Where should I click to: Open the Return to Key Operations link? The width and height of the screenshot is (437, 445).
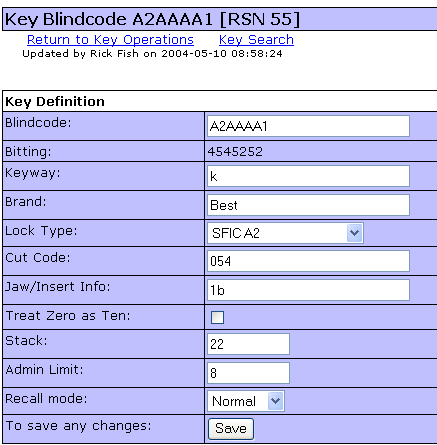tap(110, 40)
